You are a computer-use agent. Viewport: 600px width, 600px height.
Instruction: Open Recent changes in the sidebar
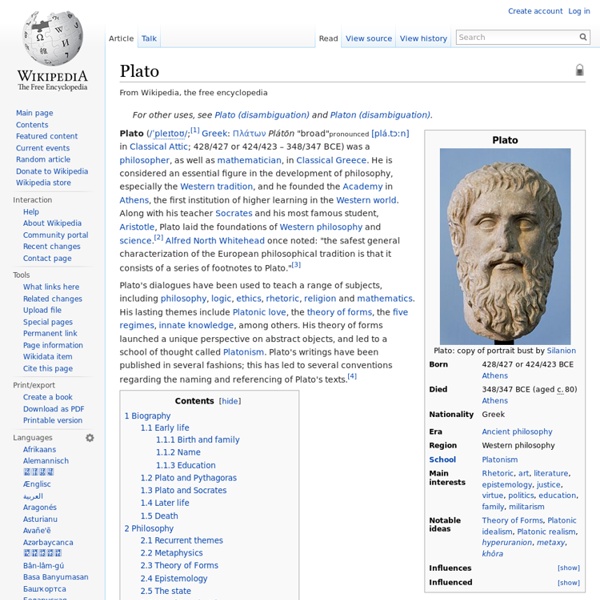[x=52, y=246]
